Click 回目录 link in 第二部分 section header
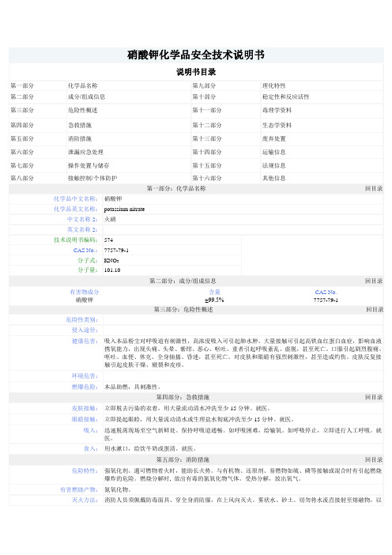This screenshot has width=392, height=555. pos(374,281)
